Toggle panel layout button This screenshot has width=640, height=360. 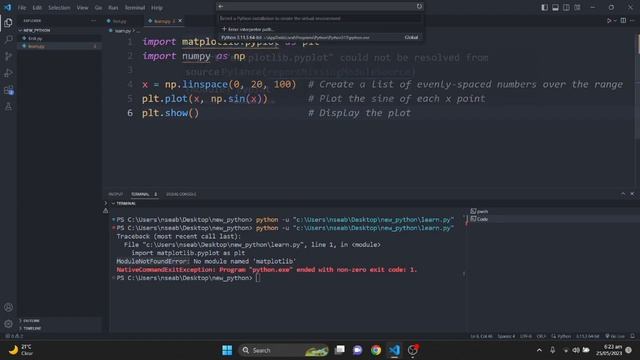556,7
